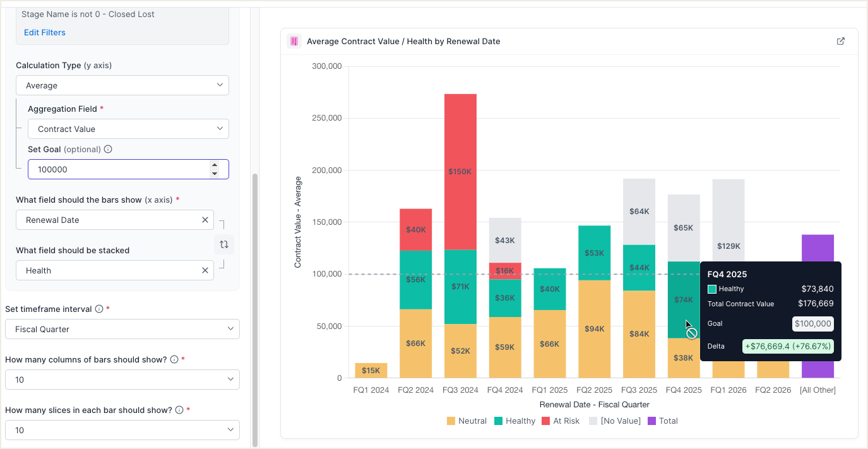The height and width of the screenshot is (449, 868).
Task: Click the Set Goal input field
Action: (x=120, y=169)
